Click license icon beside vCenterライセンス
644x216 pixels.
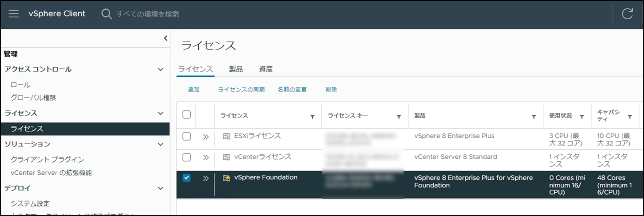227,157
